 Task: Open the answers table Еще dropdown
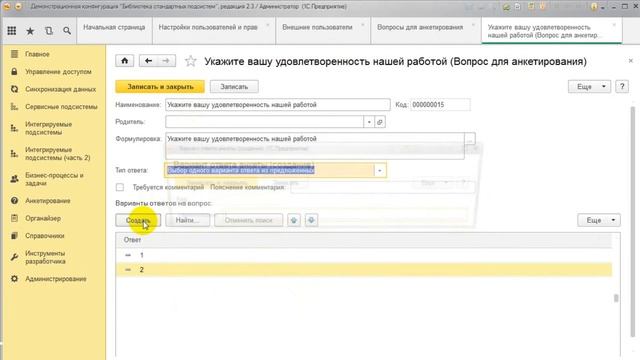(x=599, y=220)
